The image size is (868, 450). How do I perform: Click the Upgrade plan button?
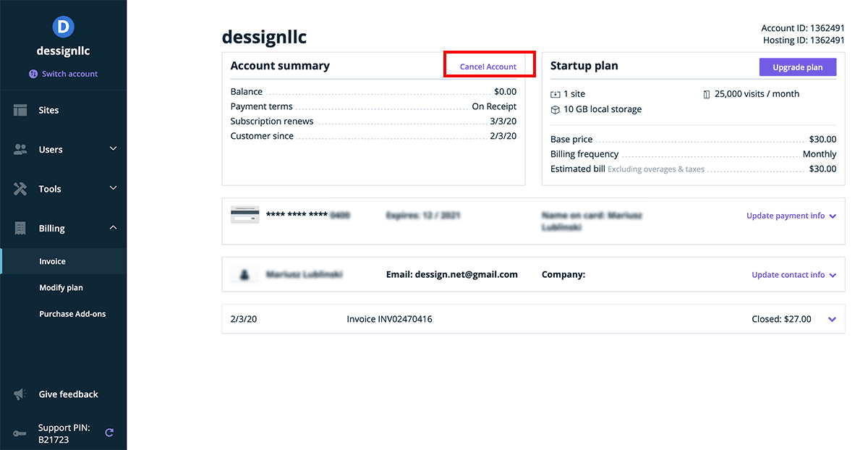pyautogui.click(x=797, y=67)
